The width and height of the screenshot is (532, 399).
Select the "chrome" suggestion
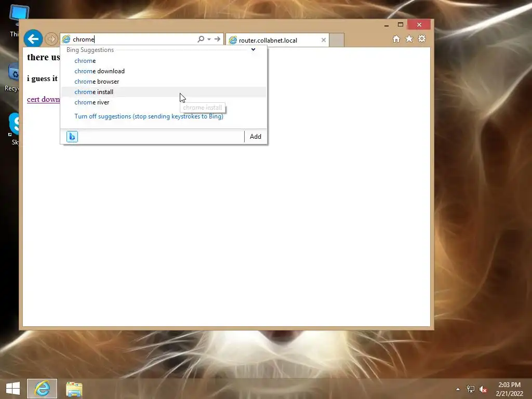tap(164, 61)
